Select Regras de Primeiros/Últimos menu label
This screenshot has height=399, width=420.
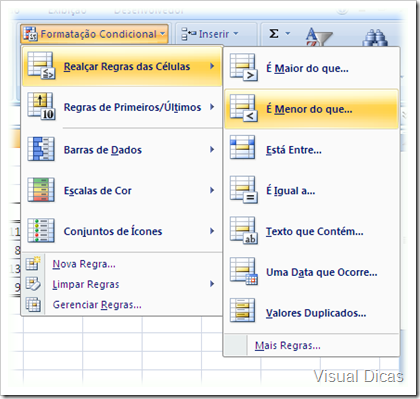[132, 107]
